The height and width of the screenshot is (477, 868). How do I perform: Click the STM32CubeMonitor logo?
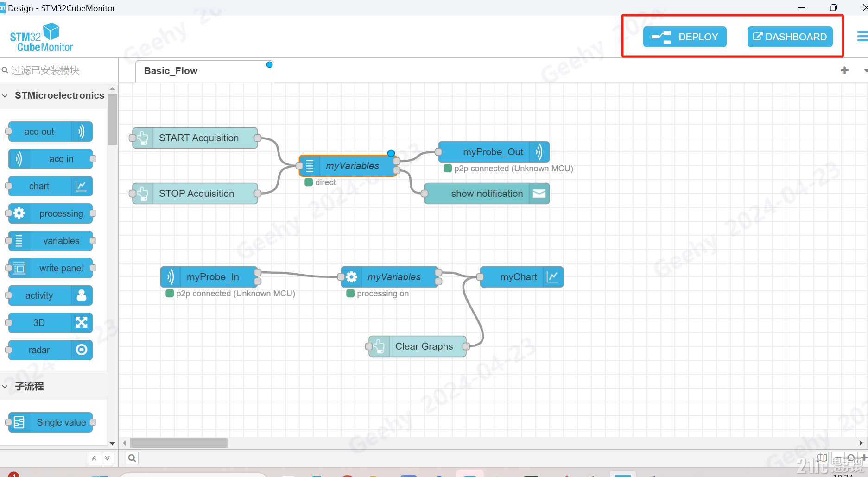(41, 38)
